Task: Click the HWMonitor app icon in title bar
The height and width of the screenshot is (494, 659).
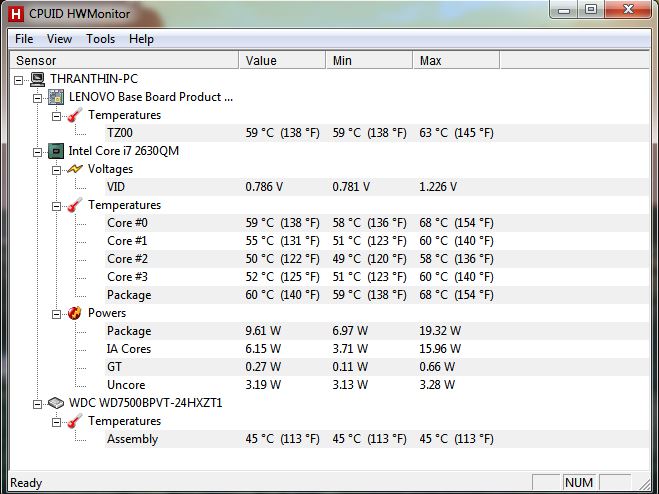Action: coord(16,13)
